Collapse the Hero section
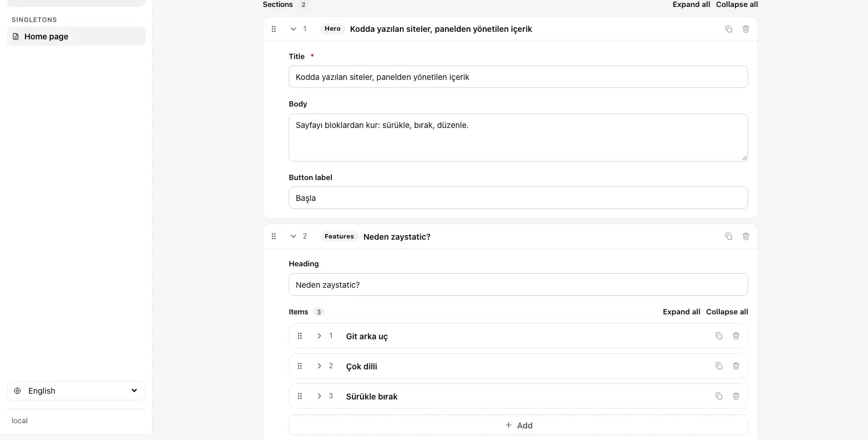868x440 pixels. coord(293,29)
